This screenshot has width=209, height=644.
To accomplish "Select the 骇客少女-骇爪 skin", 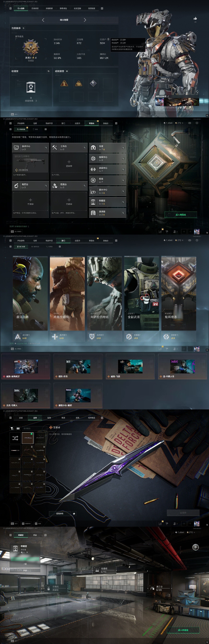I will 78,395.
